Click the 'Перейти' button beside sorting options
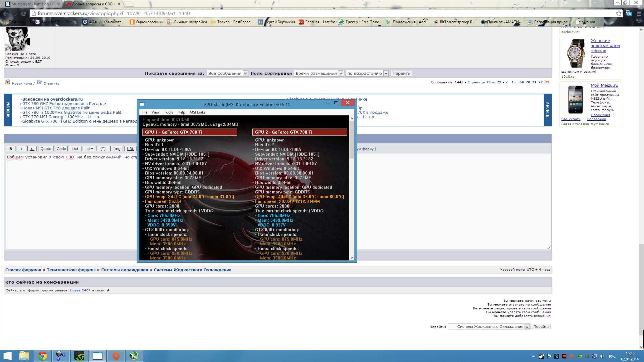Screen dimensions: 644x362 [x=401, y=73]
